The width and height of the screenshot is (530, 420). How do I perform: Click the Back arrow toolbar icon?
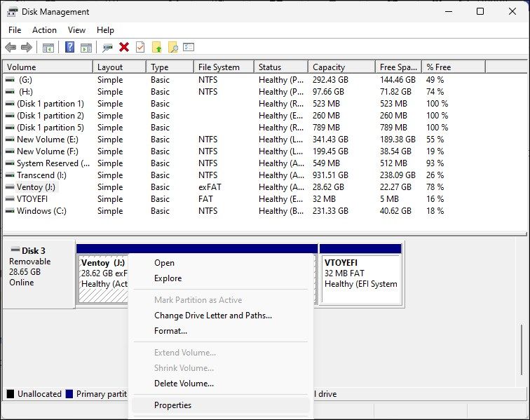click(x=11, y=47)
